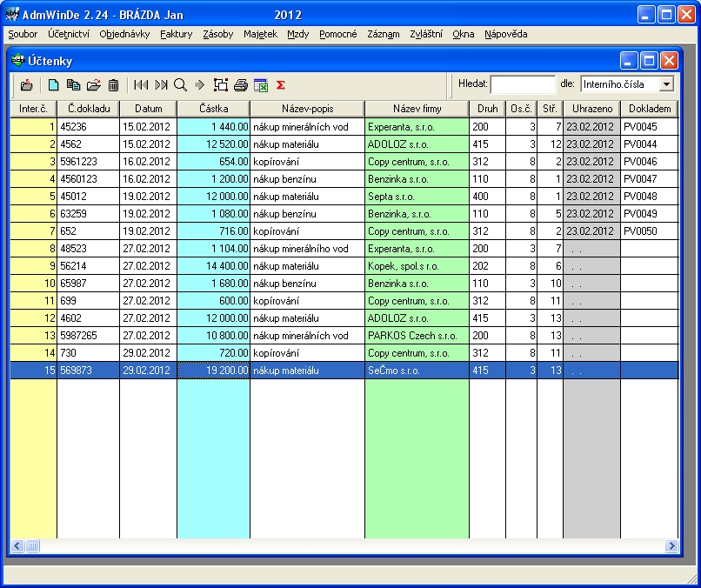Click the horizontal scrollbar right arrow

click(671, 545)
